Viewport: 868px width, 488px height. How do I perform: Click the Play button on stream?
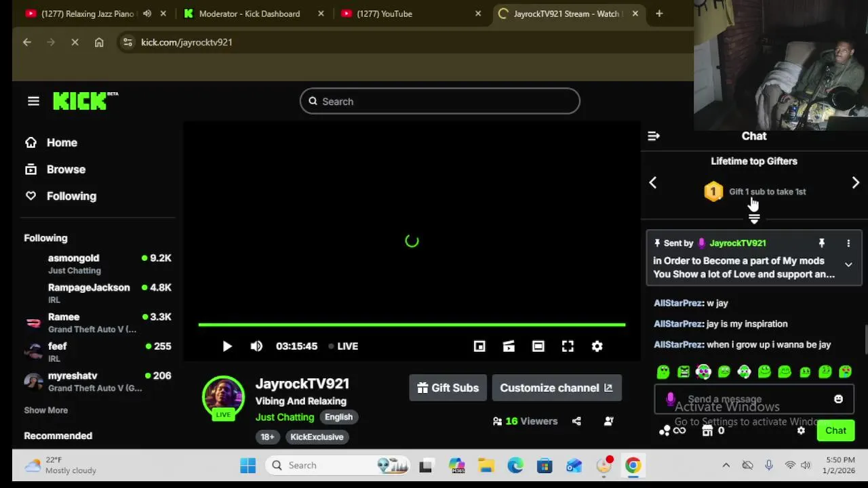click(x=227, y=346)
